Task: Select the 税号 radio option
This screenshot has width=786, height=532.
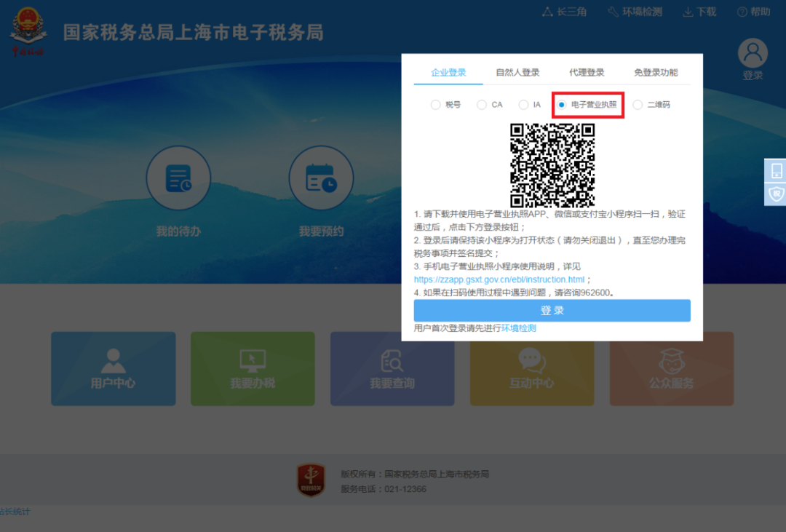Action: pos(436,104)
